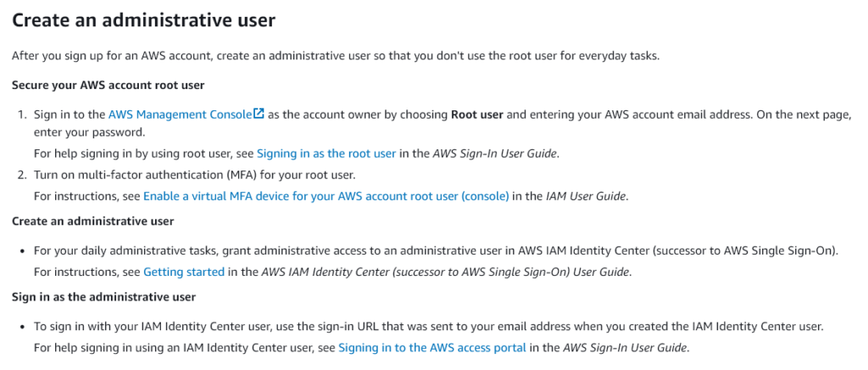Open the Signing in as the root user link
The image size is (868, 370).
click(326, 154)
